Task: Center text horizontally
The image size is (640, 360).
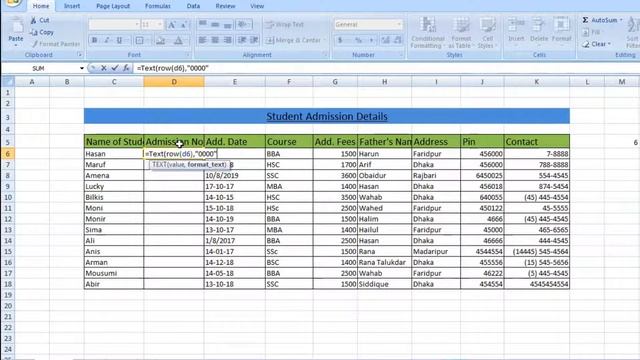Action: click(215, 40)
